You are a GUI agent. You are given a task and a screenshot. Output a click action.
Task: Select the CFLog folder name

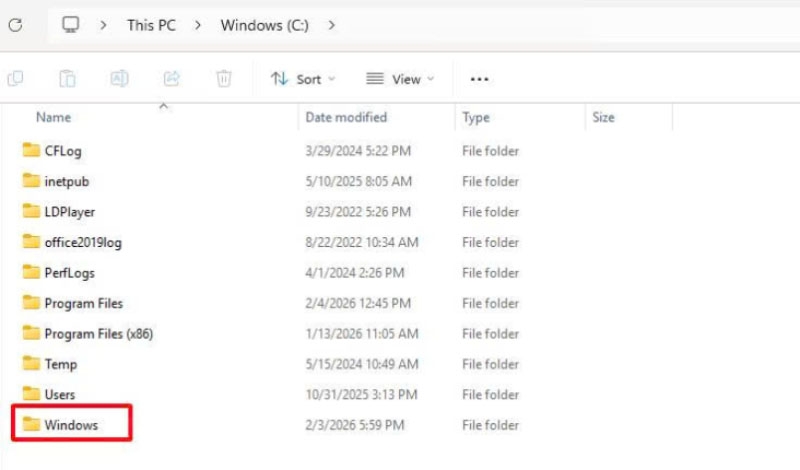point(63,151)
